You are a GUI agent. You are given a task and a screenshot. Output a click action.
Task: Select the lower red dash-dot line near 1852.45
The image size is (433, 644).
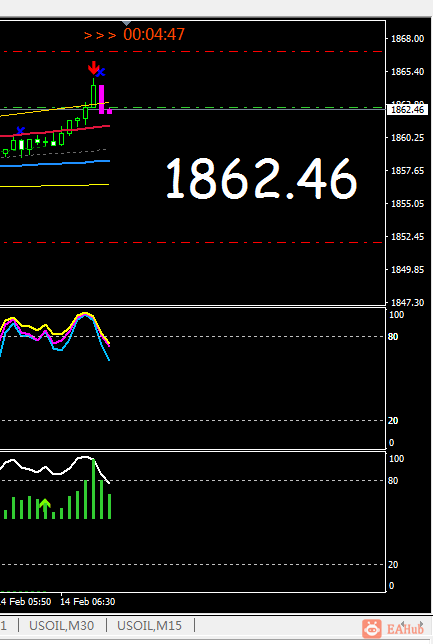pyautogui.click(x=192, y=243)
